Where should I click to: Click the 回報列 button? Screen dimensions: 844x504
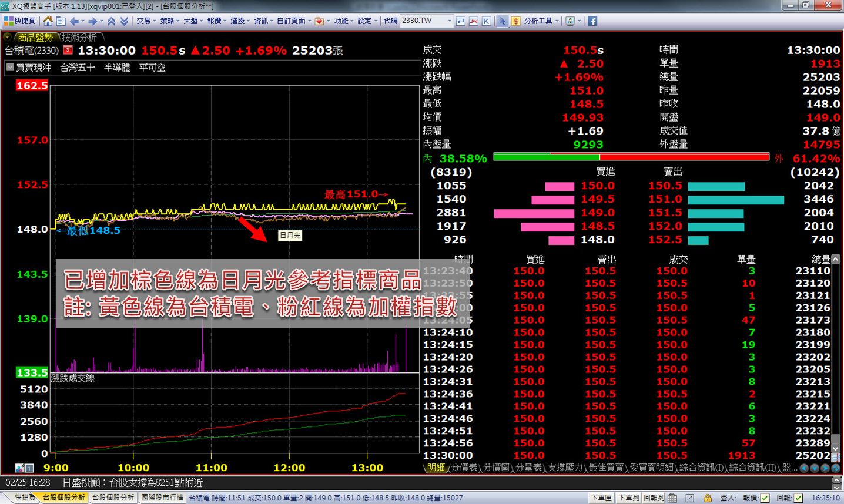pyautogui.click(x=654, y=498)
